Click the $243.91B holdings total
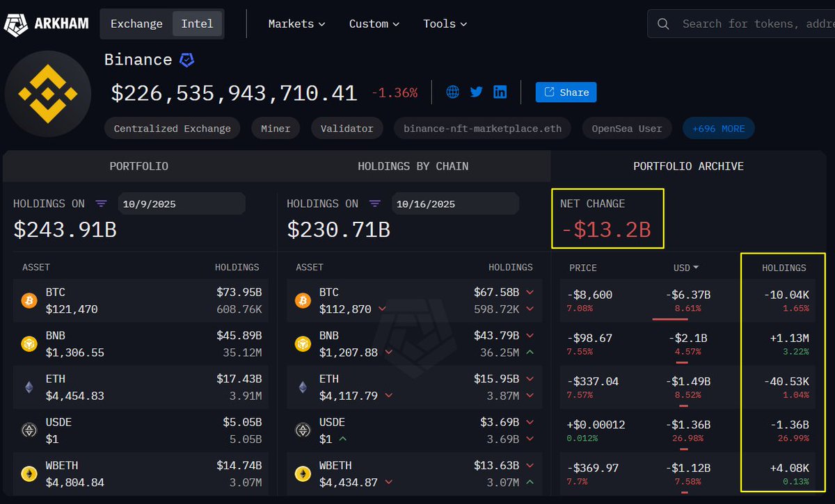835x504 pixels. click(x=65, y=229)
